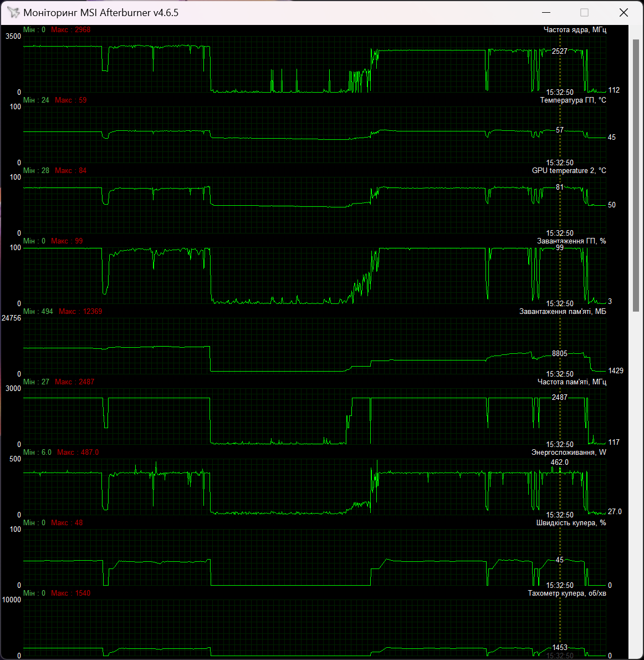This screenshot has height=660, width=644.
Task: Click the 8805 marker value on memory usage graph
Action: coord(559,354)
